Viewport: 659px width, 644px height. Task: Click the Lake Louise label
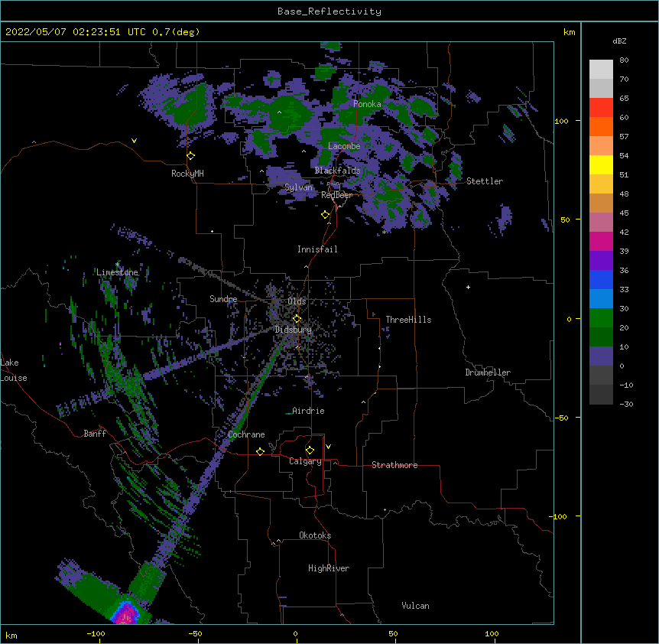13,370
